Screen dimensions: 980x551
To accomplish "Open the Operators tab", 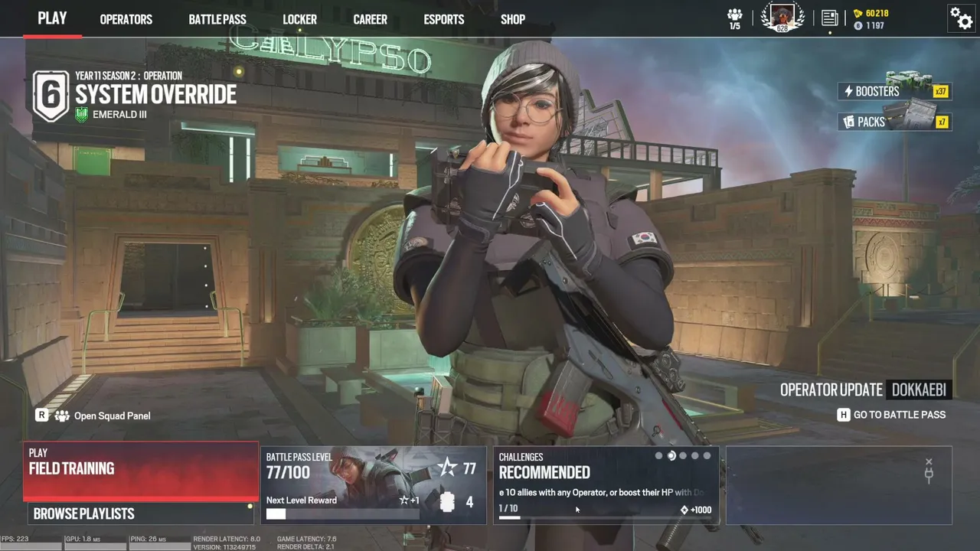I will (x=126, y=19).
